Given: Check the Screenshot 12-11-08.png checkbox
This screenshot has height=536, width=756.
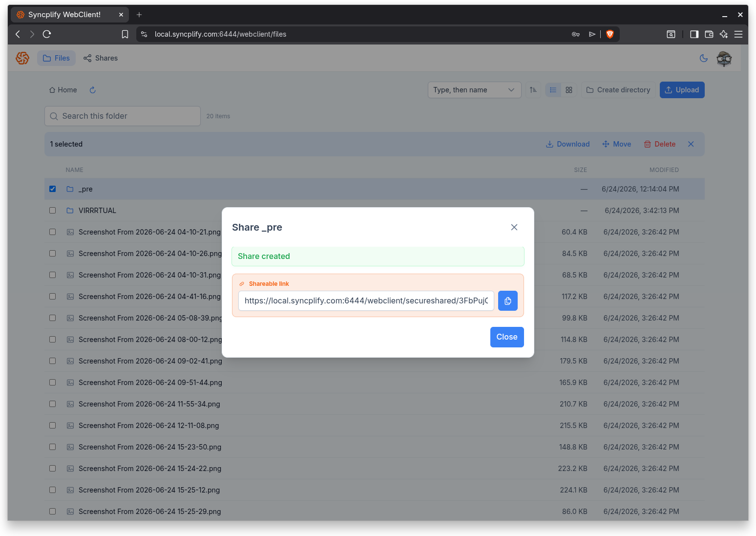Looking at the screenshot, I should tap(53, 426).
